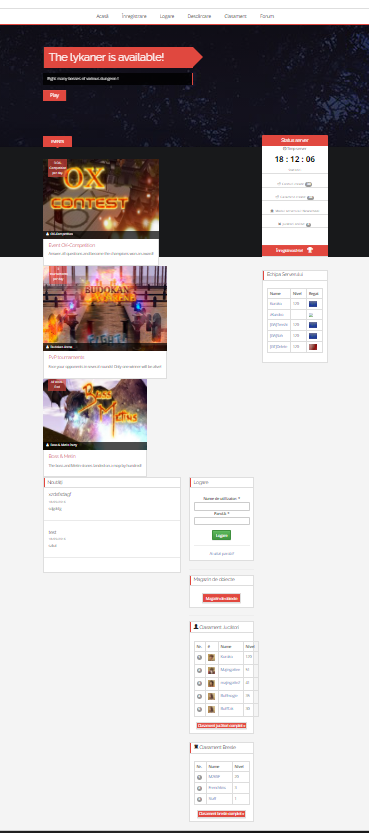369x833 pixels.
Task: Click the password input field
Action: (x=222, y=521)
